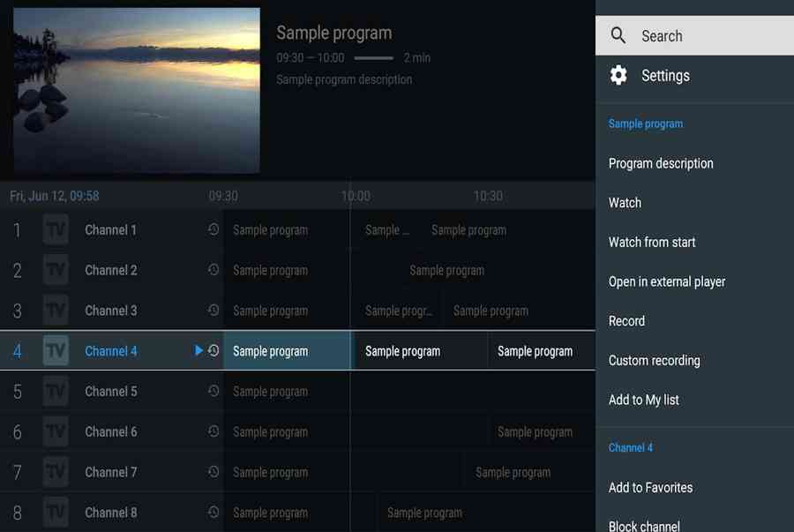
Task: Open Custom recording option
Action: tap(654, 360)
